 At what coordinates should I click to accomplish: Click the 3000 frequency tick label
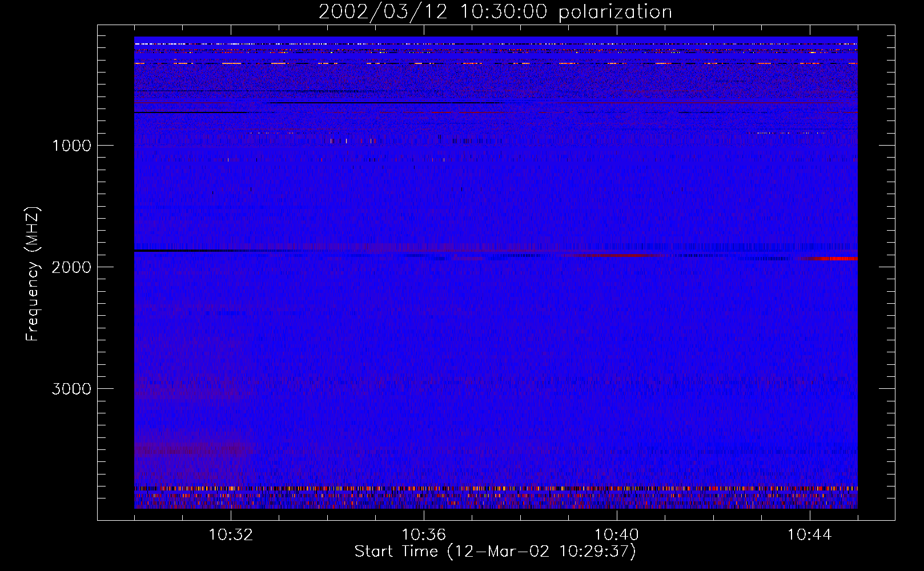point(71,389)
